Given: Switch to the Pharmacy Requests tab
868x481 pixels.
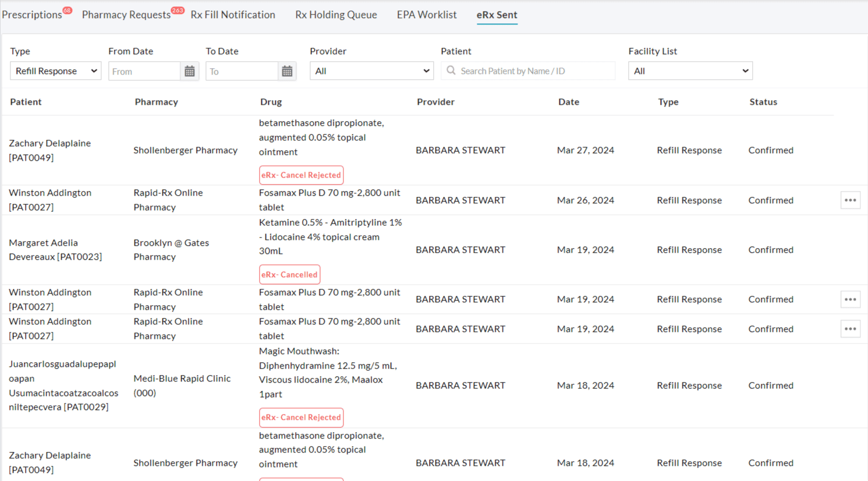Looking at the screenshot, I should (x=126, y=15).
